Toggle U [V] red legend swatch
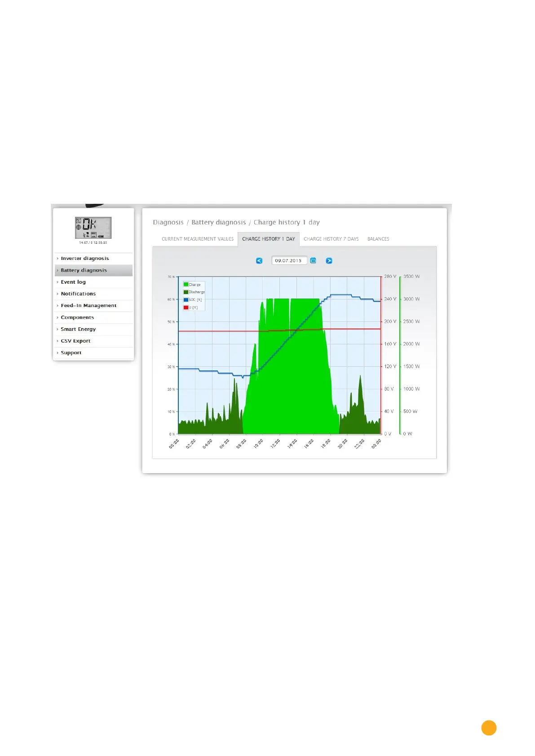Image resolution: width=535 pixels, height=756 pixels. 186,308
